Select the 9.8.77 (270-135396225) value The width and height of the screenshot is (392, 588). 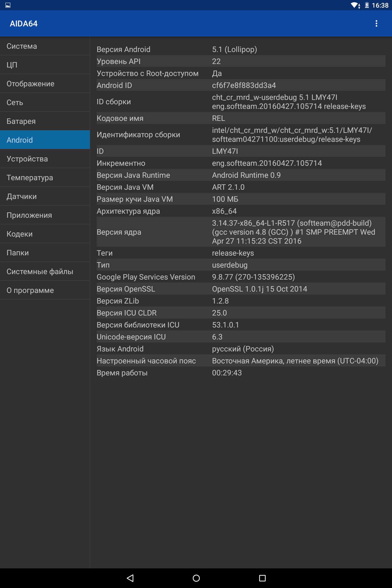click(x=253, y=277)
